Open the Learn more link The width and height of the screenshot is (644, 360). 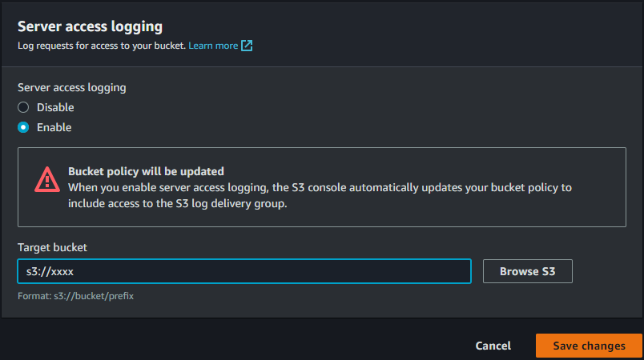point(213,46)
